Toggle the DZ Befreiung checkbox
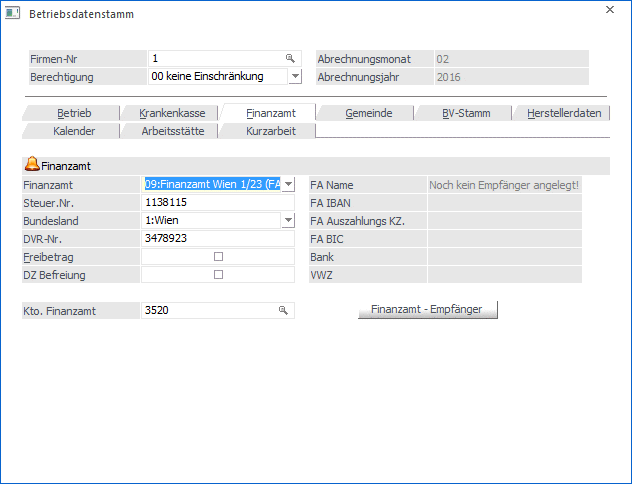This screenshot has width=632, height=484. [218, 275]
